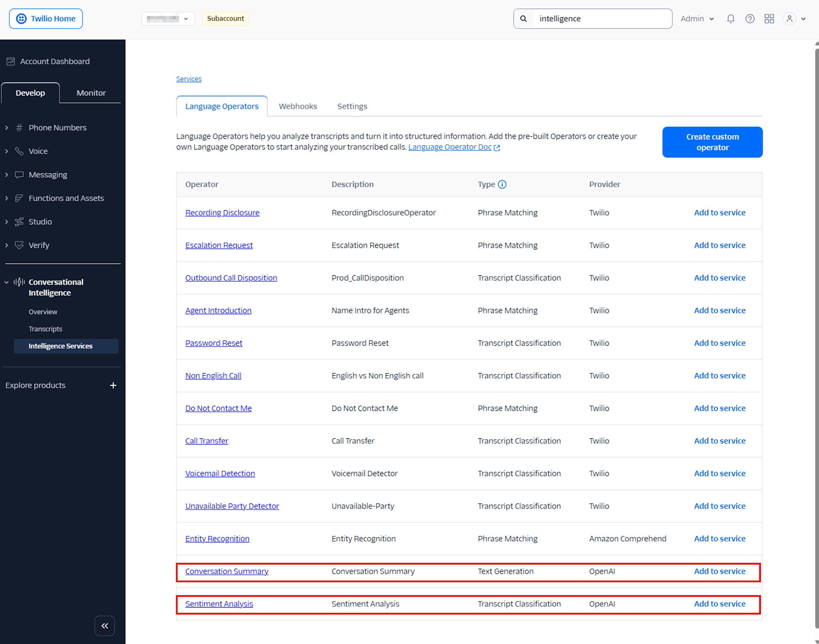Viewport: 819px width, 644px height.
Task: Switch to the Monitor tab
Action: [x=91, y=93]
